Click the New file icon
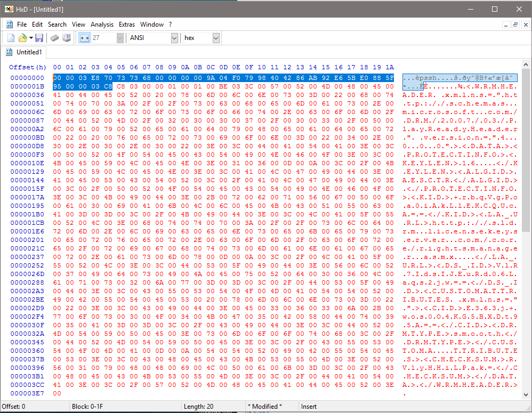532x413 pixels. (11, 38)
